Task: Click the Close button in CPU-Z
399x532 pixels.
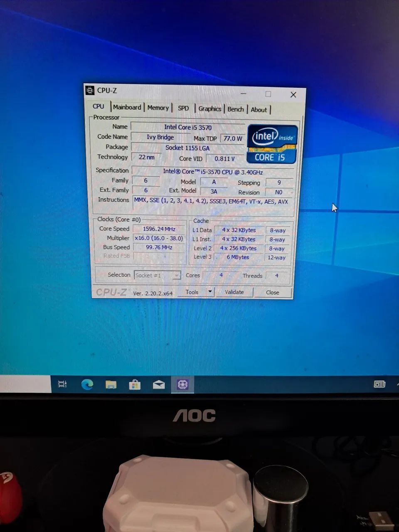Action: click(x=273, y=292)
